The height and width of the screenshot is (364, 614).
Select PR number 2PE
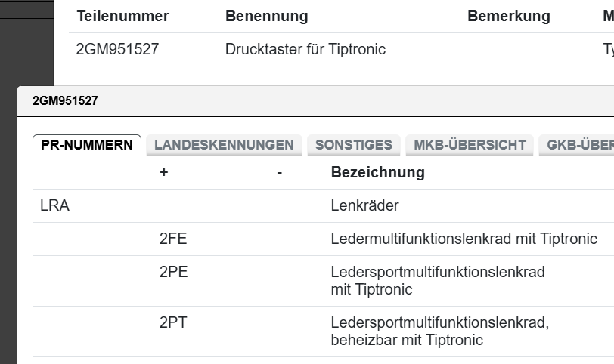click(173, 272)
